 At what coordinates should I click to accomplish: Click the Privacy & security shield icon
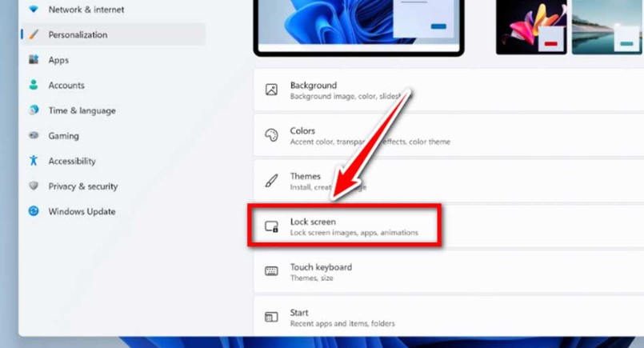[34, 186]
